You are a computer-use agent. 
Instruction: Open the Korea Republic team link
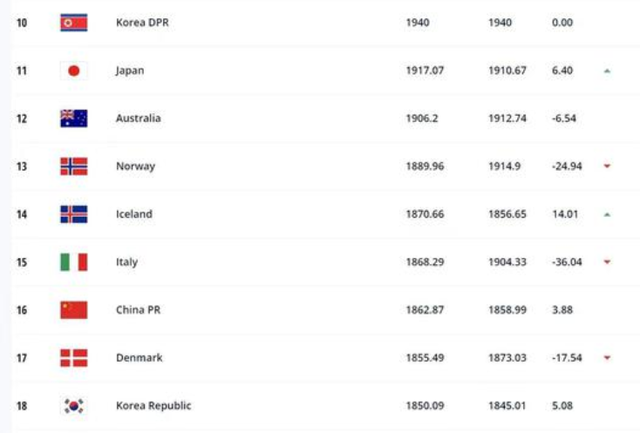coord(153,406)
